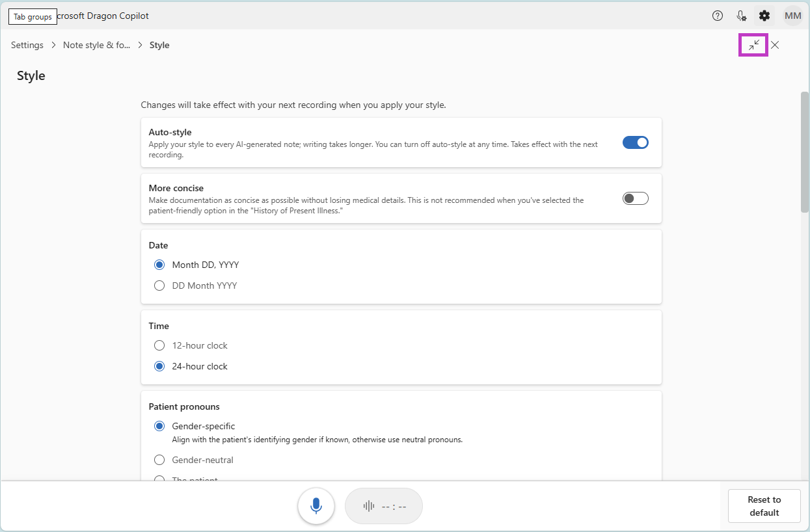This screenshot has height=532, width=810.
Task: Disable the Auto-style toggle
Action: pos(635,142)
